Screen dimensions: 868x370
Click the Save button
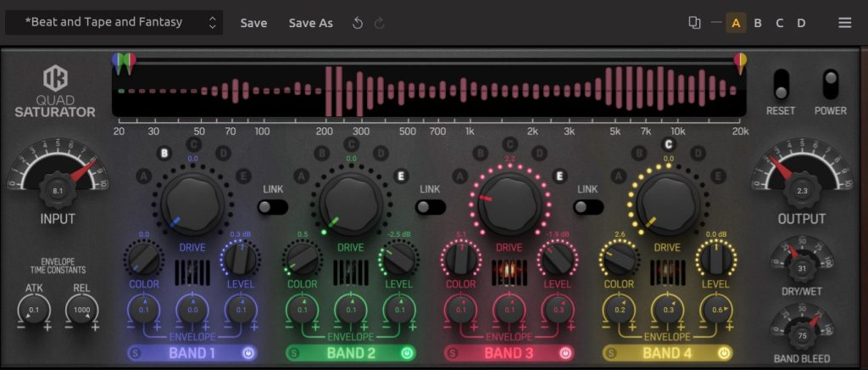(253, 23)
